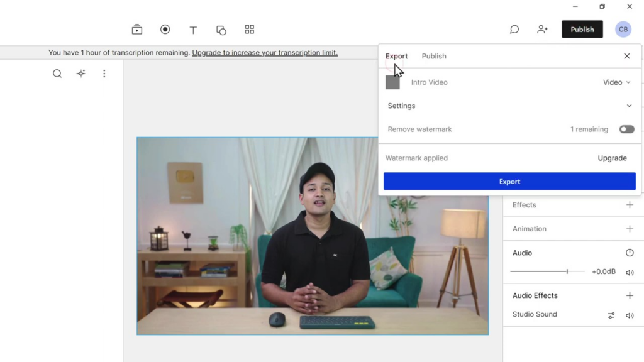Click the black Publish button

tap(582, 29)
